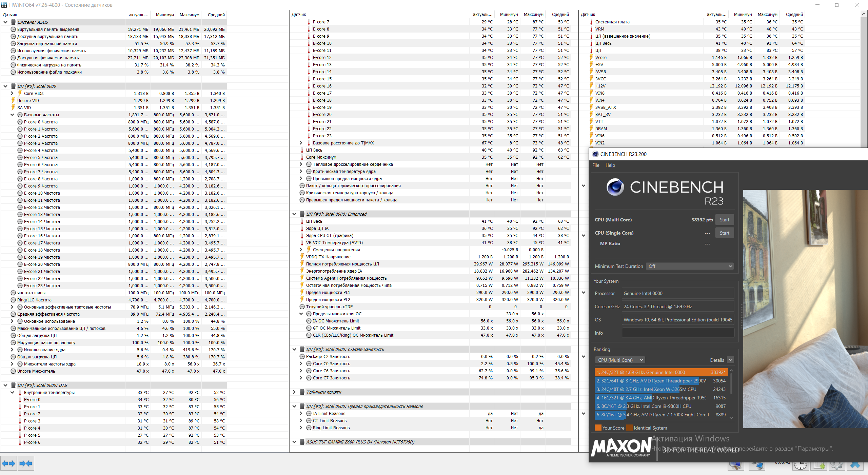Click the Cinebench logo sphere icon
Viewport: 868px width, 475px height.
(x=615, y=187)
